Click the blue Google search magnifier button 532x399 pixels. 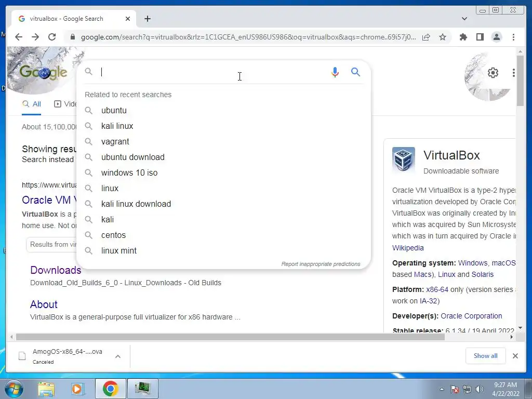[x=355, y=72]
